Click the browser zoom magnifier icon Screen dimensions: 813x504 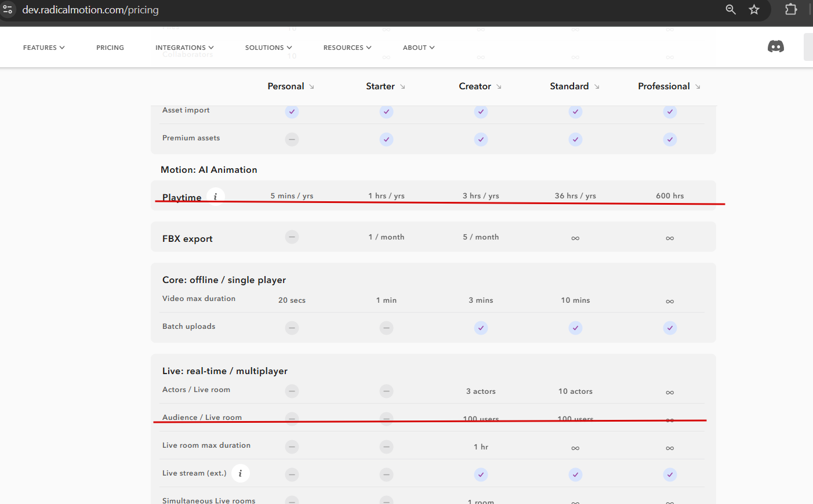click(x=731, y=9)
